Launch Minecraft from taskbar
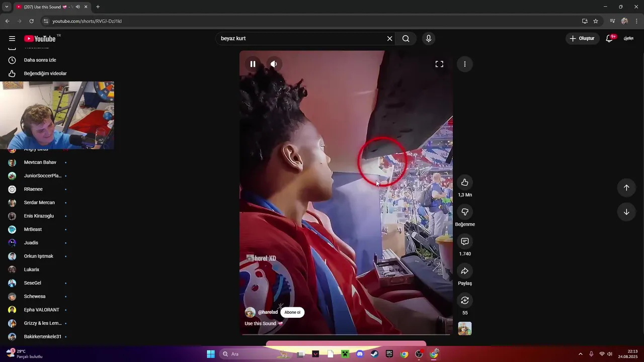 tap(345, 354)
